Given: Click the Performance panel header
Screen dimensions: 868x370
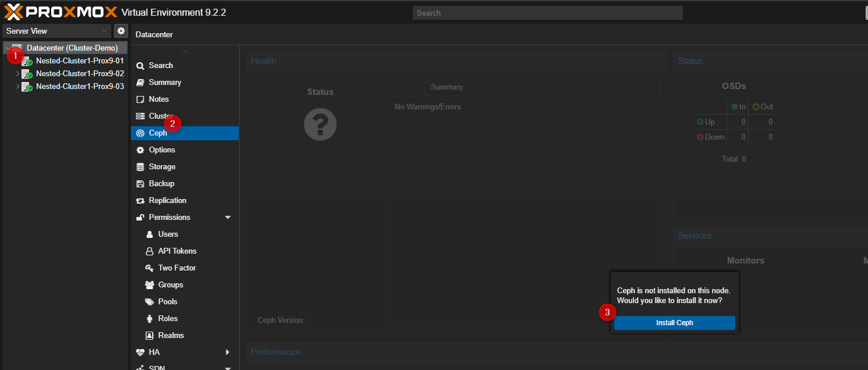Looking at the screenshot, I should click(x=276, y=352).
